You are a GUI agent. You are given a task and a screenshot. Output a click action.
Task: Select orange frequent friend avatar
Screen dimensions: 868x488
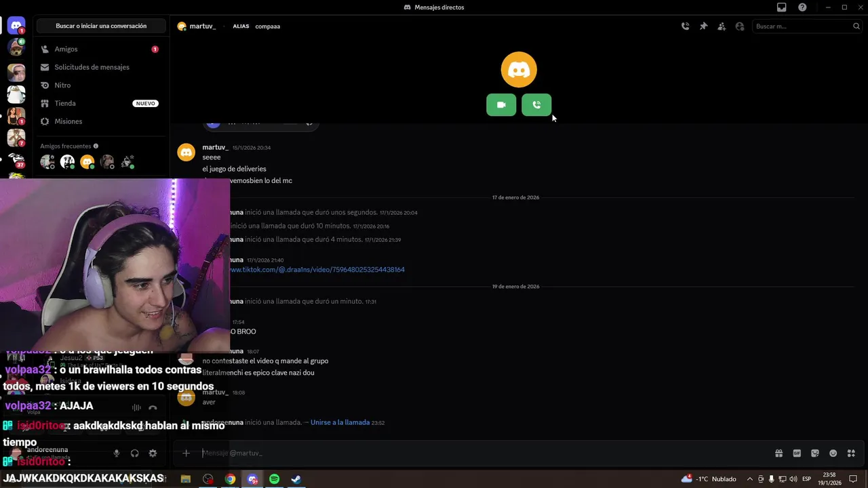tap(87, 162)
